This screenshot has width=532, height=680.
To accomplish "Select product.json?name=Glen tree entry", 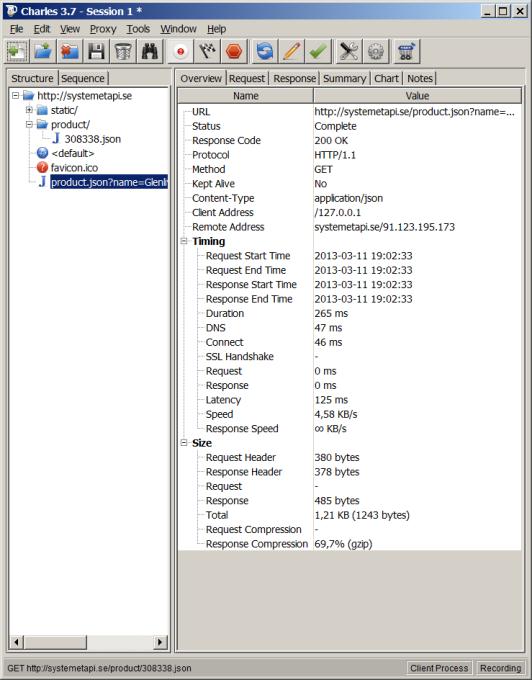I will click(x=109, y=183).
